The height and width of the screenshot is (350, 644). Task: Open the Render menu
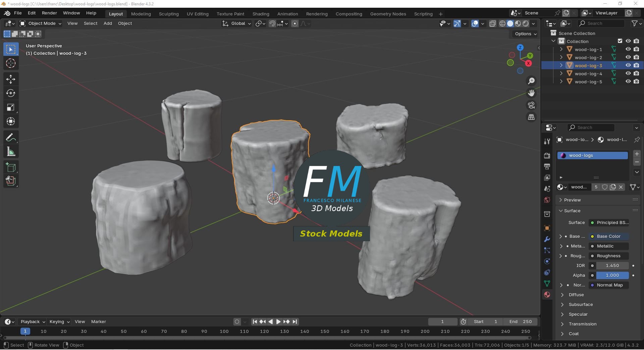coord(49,13)
